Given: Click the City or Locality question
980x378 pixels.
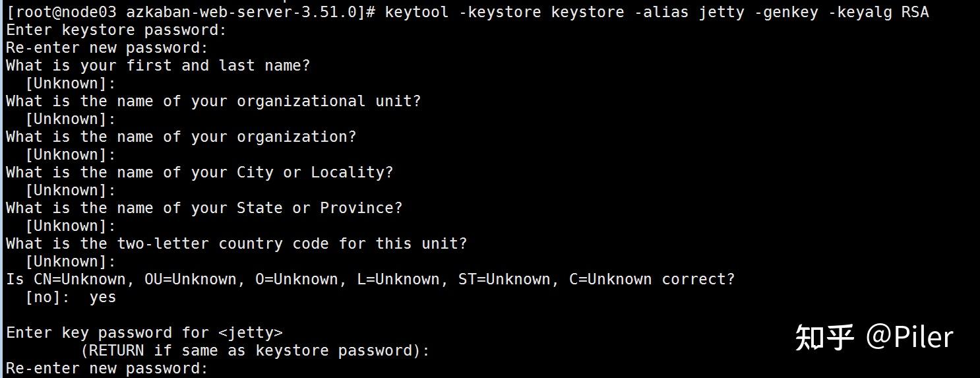Looking at the screenshot, I should (199, 172).
